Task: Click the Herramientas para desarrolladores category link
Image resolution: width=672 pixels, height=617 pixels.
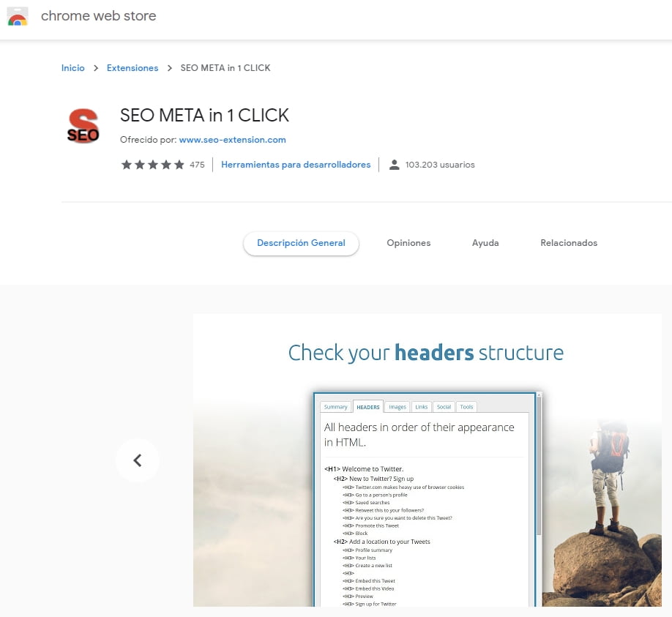Action: (296, 165)
